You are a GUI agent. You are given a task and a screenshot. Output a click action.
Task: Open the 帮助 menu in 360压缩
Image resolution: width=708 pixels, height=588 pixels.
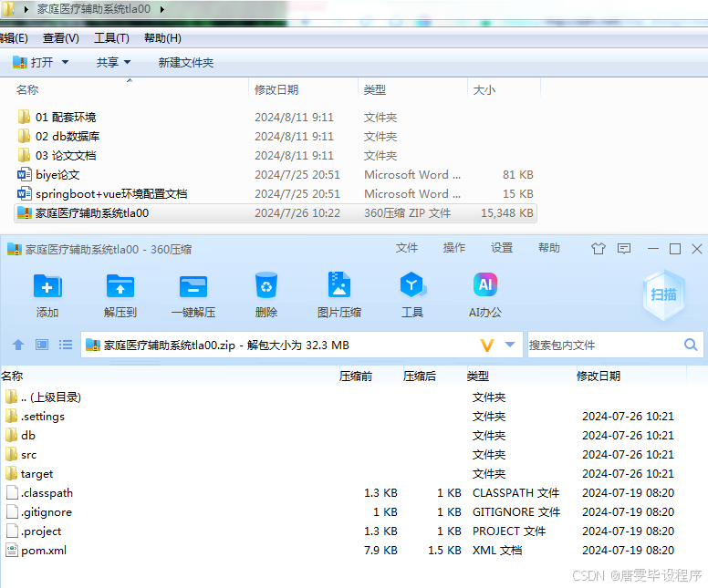coord(549,248)
